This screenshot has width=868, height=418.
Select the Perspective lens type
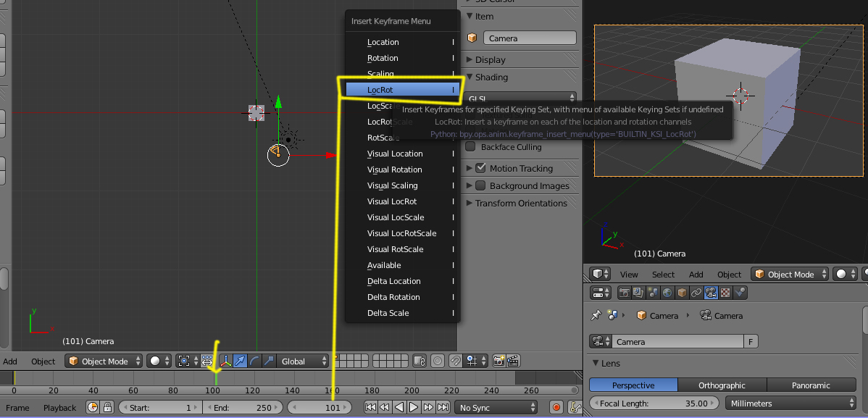[633, 385]
